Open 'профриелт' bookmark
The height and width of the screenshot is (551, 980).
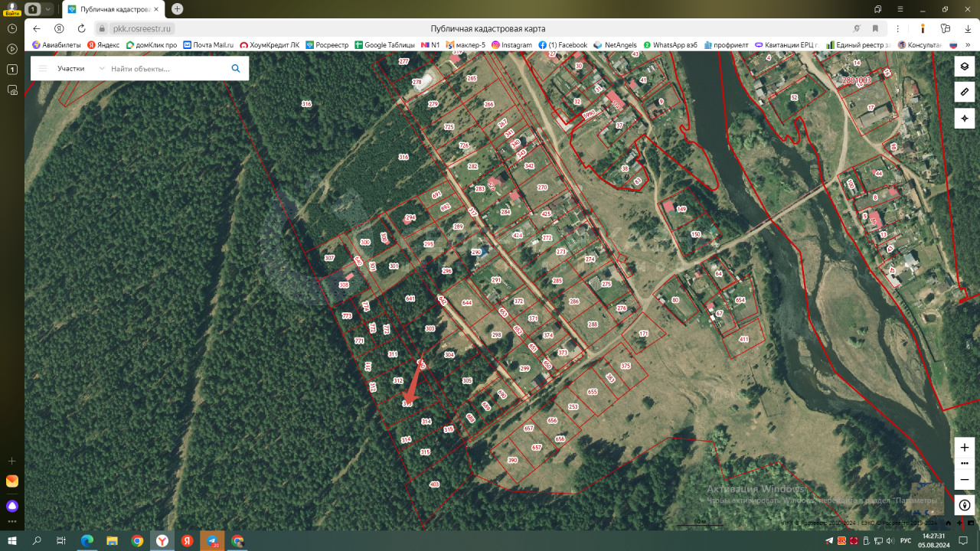pyautogui.click(x=726, y=45)
